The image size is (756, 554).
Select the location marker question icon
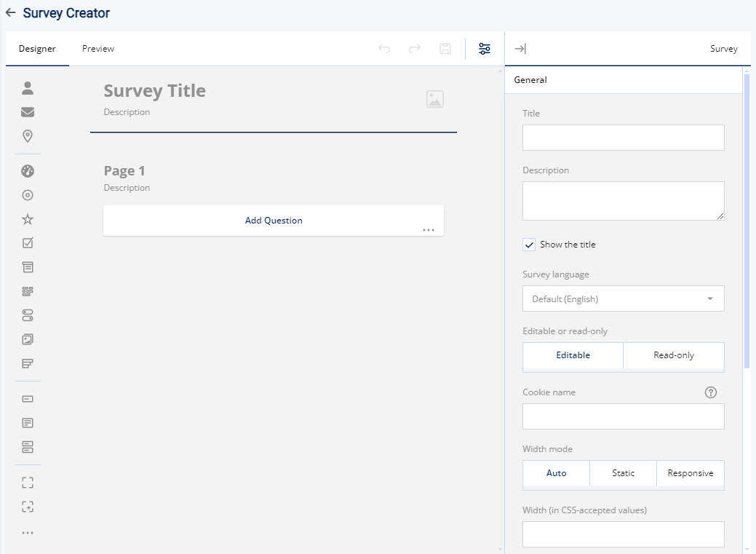pyautogui.click(x=27, y=136)
